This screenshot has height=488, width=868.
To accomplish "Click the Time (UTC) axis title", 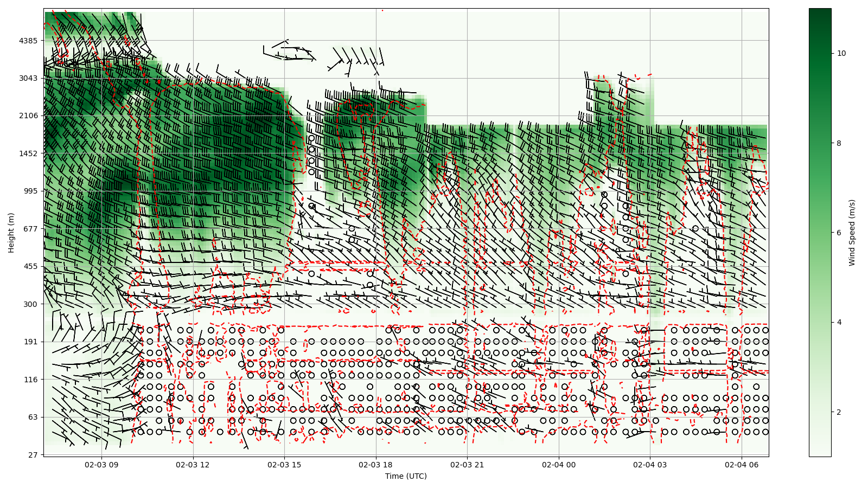I will point(406,477).
